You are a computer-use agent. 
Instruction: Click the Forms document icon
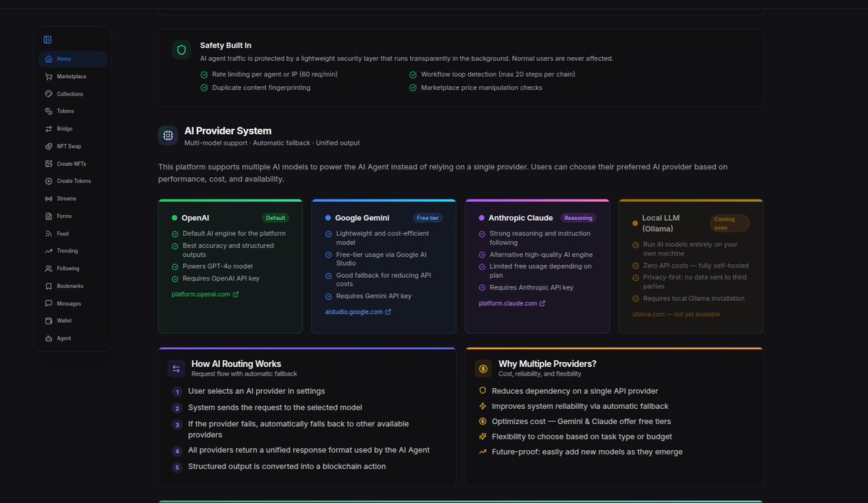point(48,216)
